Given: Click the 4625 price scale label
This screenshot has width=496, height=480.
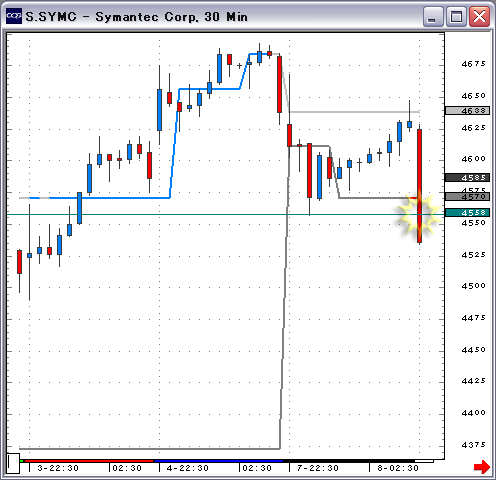Looking at the screenshot, I should [x=473, y=128].
